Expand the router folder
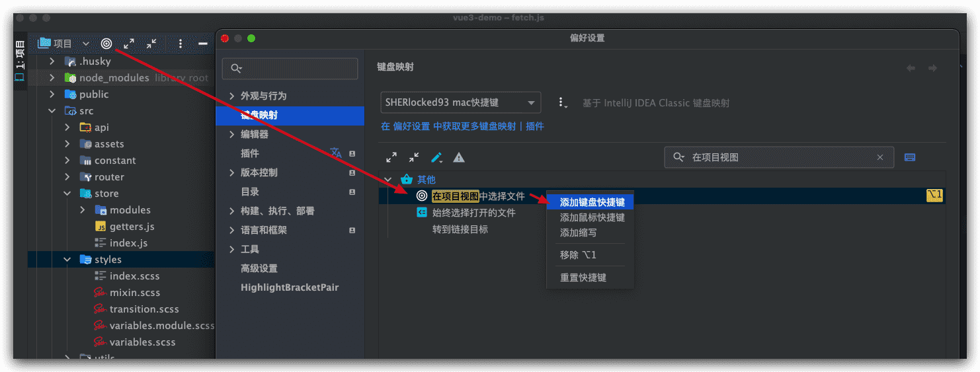This screenshot has height=372, width=980. 67,177
